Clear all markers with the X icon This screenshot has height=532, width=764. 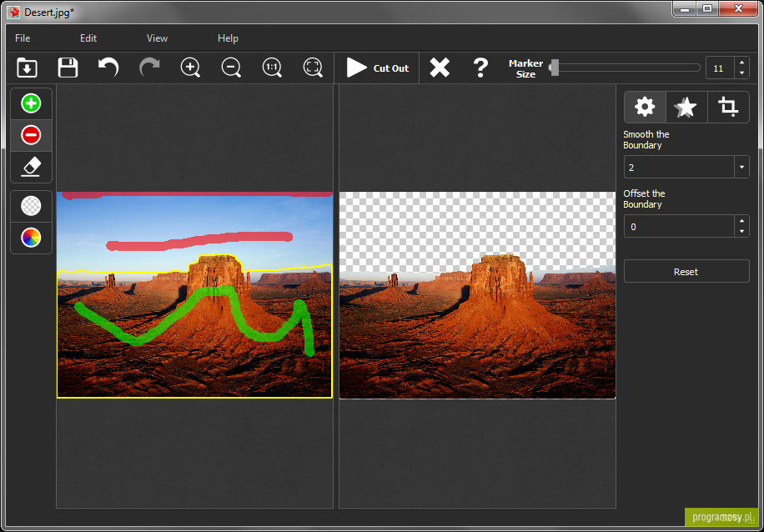click(440, 68)
